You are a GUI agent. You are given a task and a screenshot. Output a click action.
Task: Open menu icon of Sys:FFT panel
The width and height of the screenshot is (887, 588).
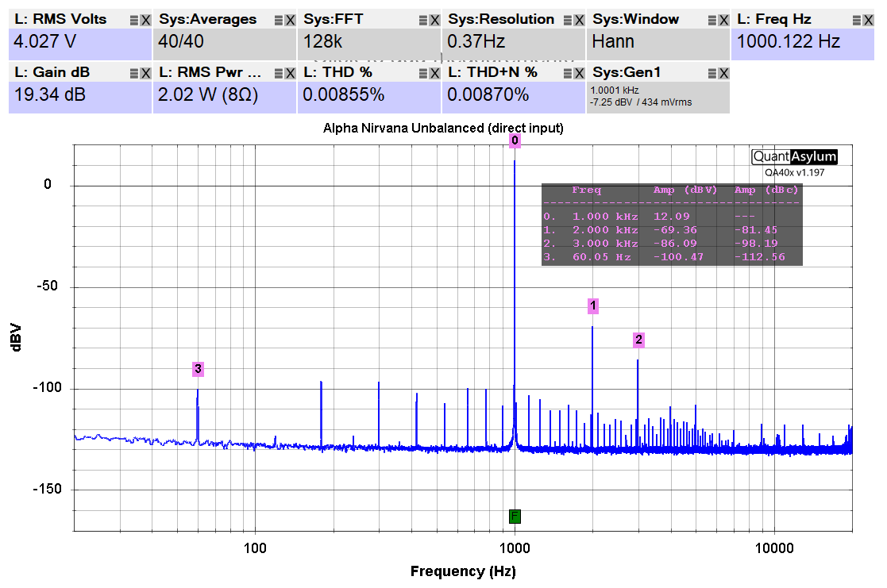pos(423,21)
